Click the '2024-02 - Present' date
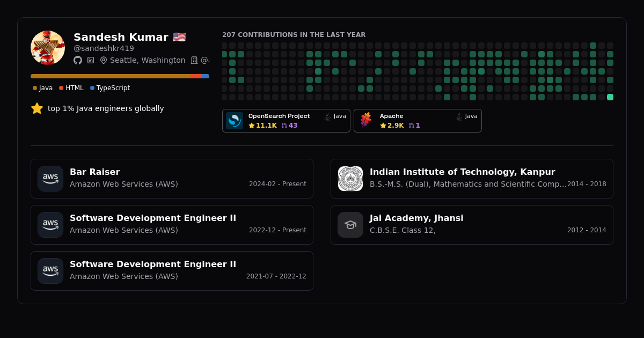Image resolution: width=644 pixels, height=338 pixels. click(277, 184)
